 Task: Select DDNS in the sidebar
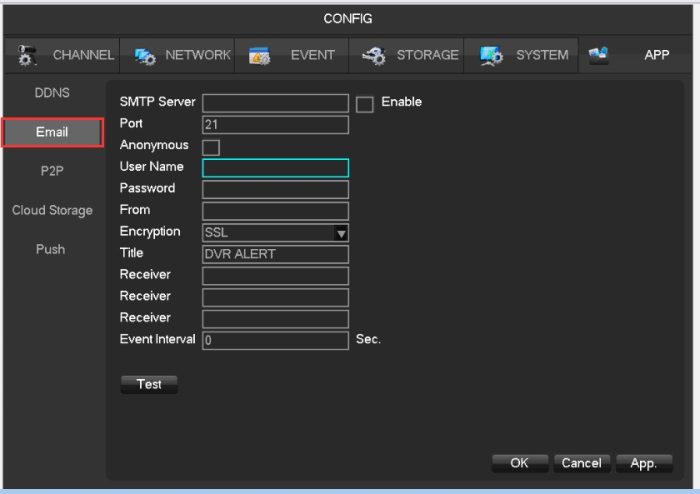[52, 92]
